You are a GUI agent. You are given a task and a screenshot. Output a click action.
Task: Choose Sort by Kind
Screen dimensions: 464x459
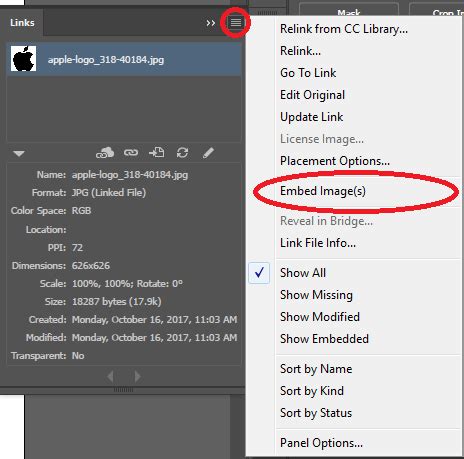click(312, 391)
